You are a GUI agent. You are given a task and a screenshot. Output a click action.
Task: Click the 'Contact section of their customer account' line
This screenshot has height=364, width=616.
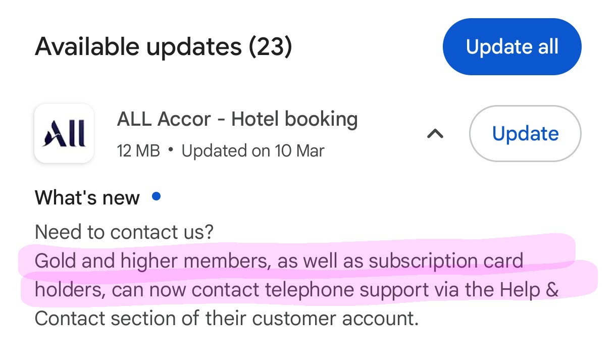tap(226, 319)
